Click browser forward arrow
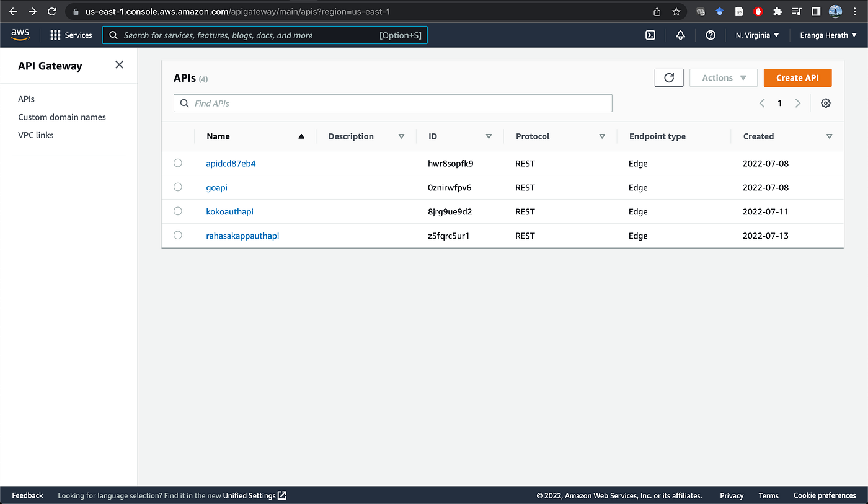This screenshot has height=504, width=868. [x=32, y=11]
